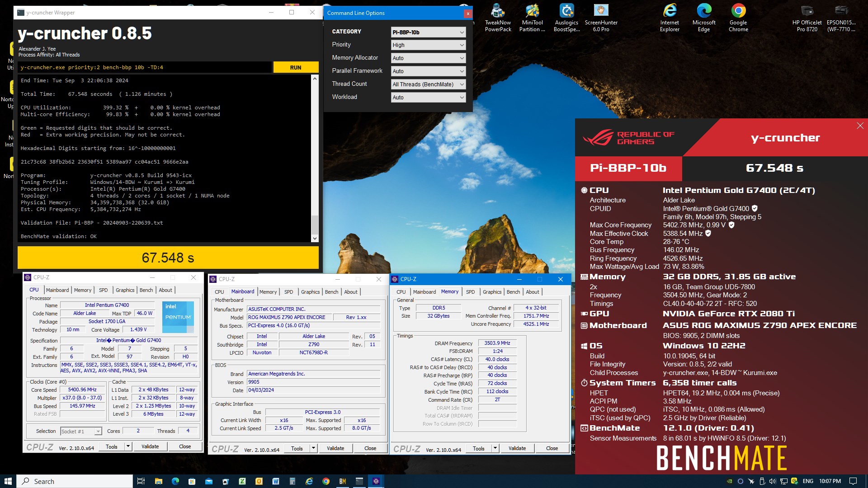
Task: Open Memory Allocator dropdown
Action: pyautogui.click(x=428, y=58)
